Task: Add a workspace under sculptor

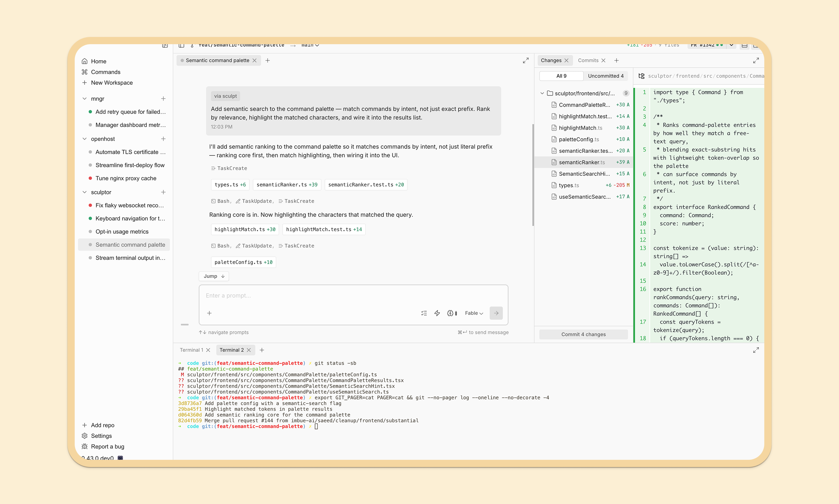Action: [163, 192]
